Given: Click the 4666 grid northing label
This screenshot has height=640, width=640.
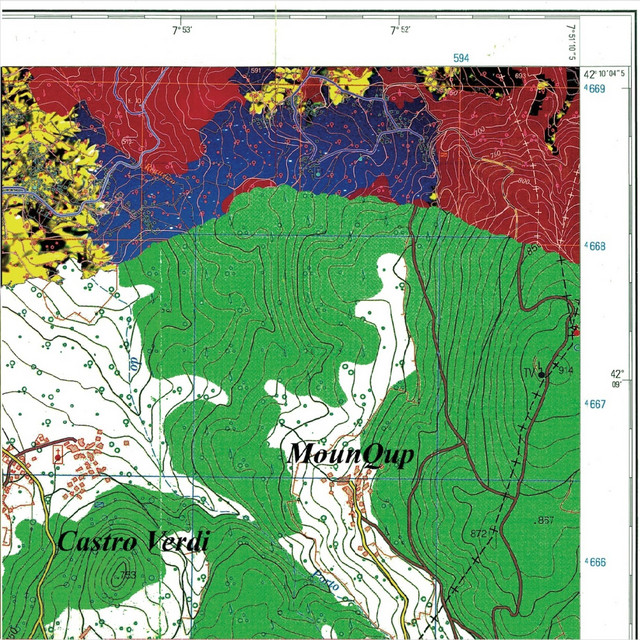Looking at the screenshot, I should tap(595, 562).
